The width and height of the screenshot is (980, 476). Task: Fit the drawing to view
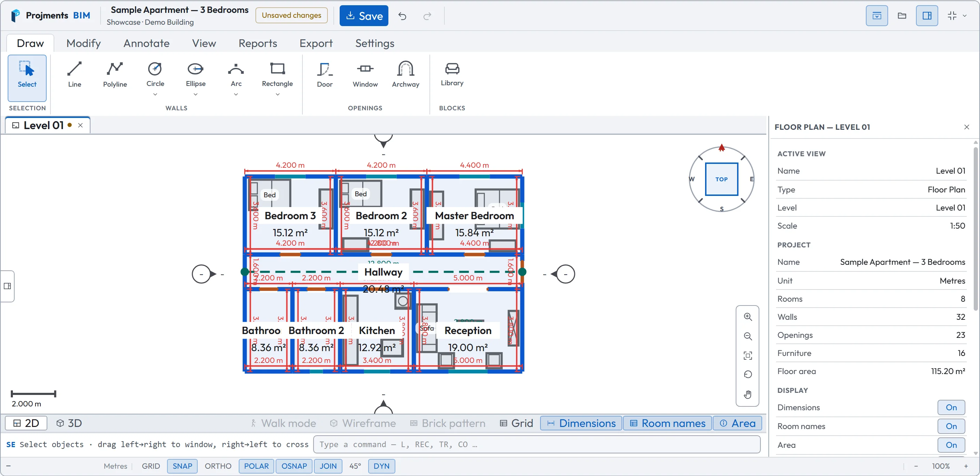click(x=748, y=355)
